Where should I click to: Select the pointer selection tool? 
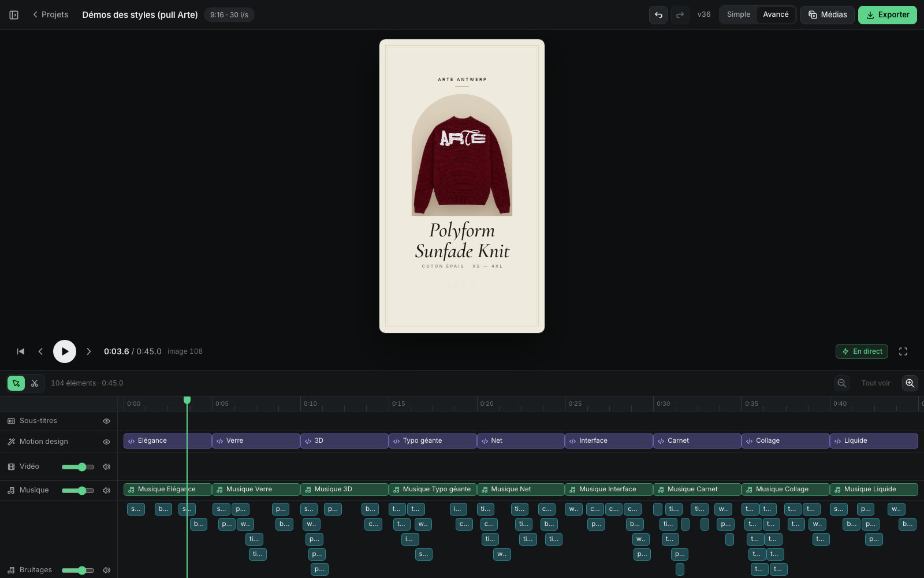[16, 383]
